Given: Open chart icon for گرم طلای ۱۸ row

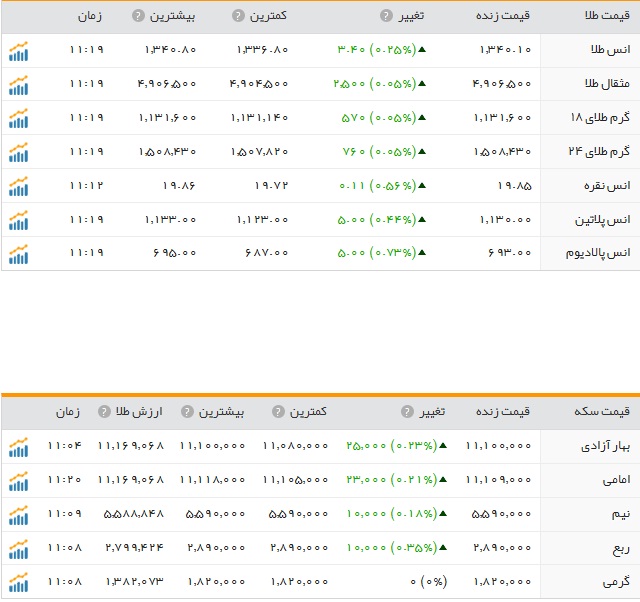Looking at the screenshot, I should point(18,118).
